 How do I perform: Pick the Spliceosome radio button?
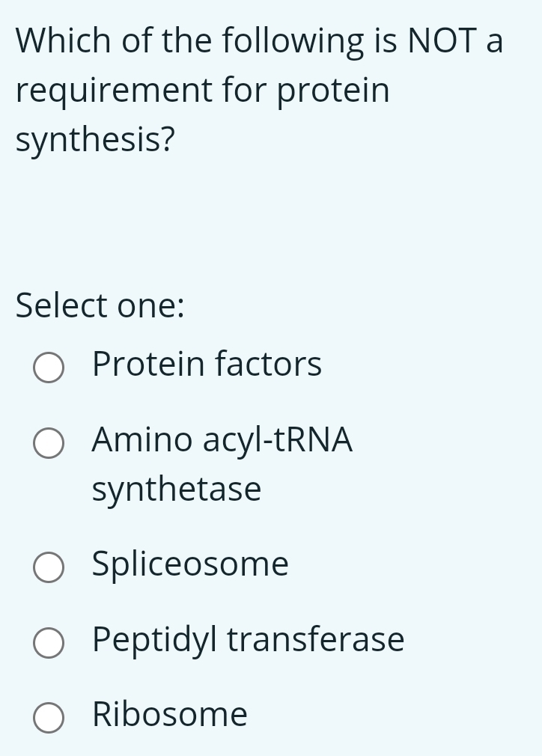pos(49,567)
